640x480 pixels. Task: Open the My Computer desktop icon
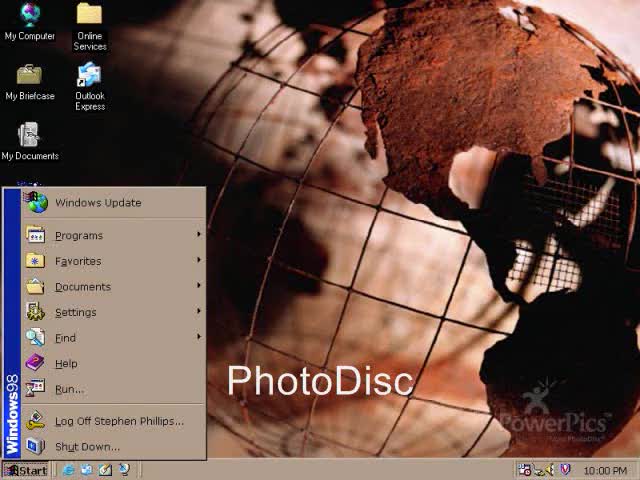coord(30,22)
